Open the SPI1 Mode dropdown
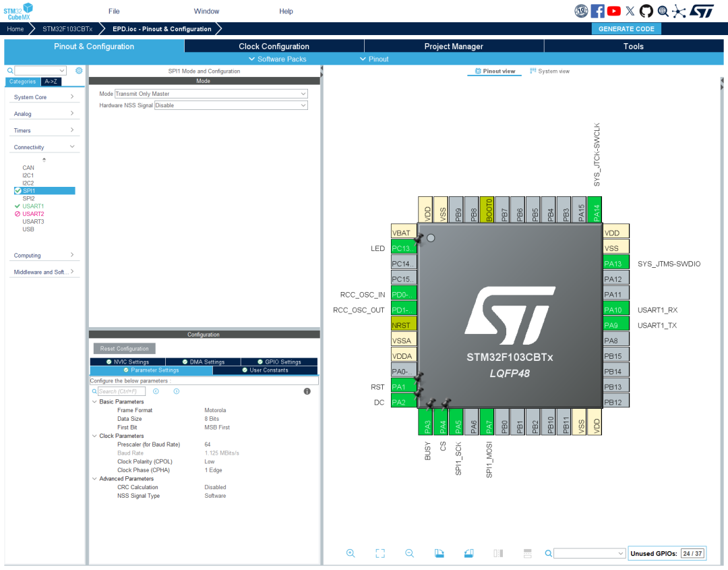Screen dimensions: 728x570 click(211, 94)
